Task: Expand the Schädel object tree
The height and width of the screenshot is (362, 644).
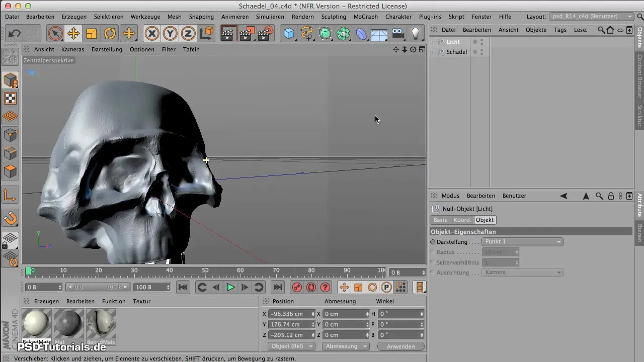Action: (x=433, y=52)
